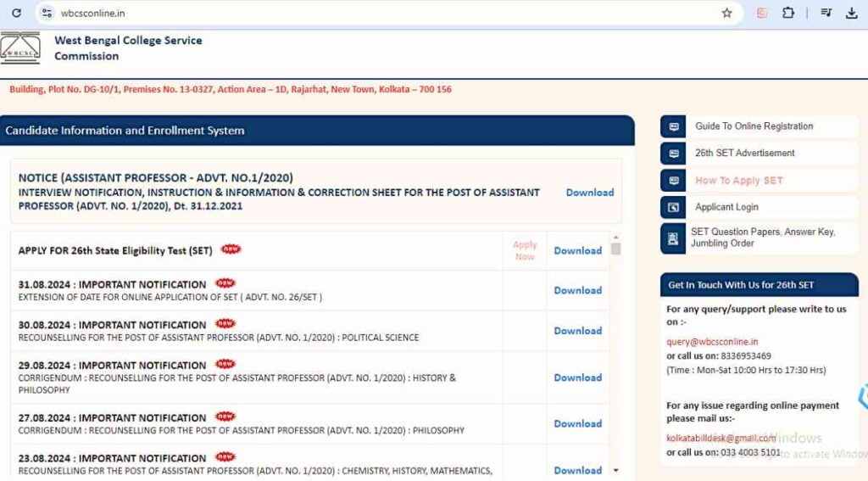The image size is (868, 481).
Task: Download the 29.08.2024 History & Philosophy corrigendum
Action: pyautogui.click(x=578, y=378)
